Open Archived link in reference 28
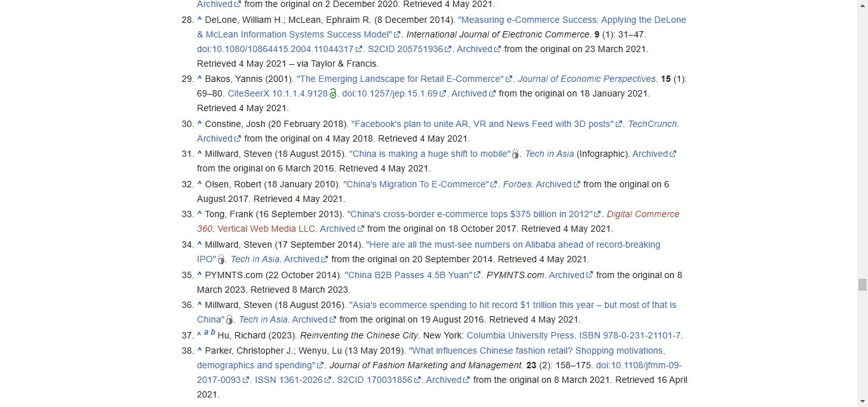This screenshot has width=868, height=407. (x=478, y=49)
